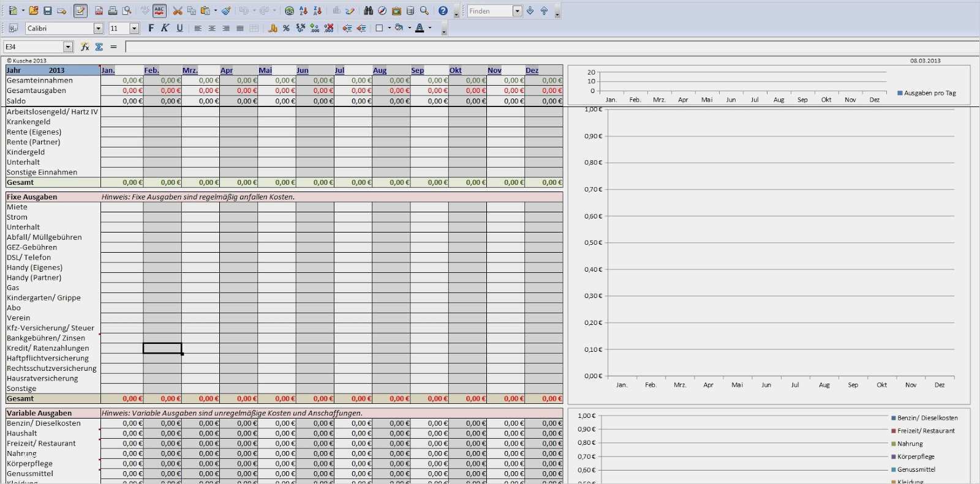The height and width of the screenshot is (484, 980).
Task: Follow the Okt month link
Action: tap(455, 70)
